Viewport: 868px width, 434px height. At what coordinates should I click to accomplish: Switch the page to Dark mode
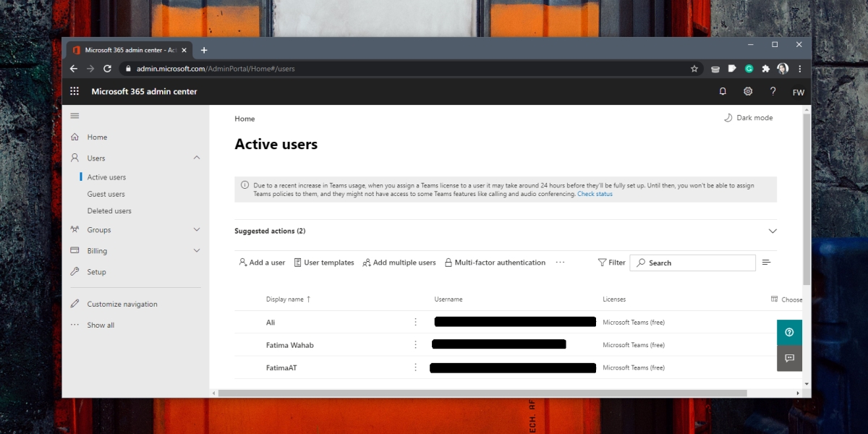coord(749,117)
